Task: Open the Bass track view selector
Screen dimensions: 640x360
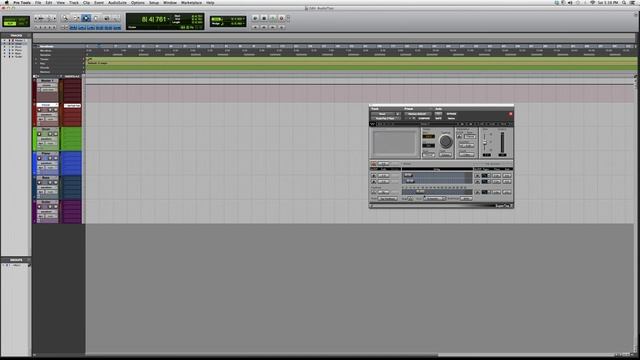Action: [46, 187]
